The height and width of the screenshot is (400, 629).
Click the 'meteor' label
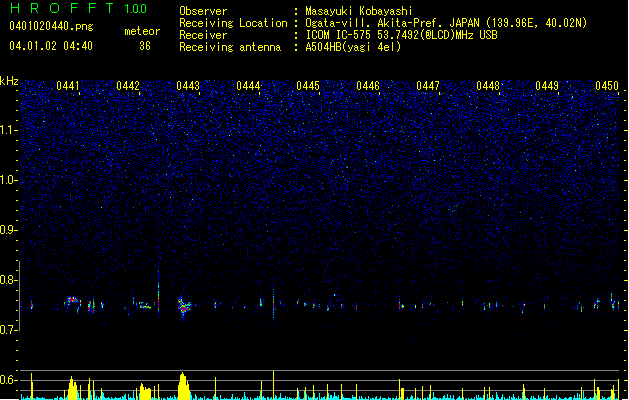(x=142, y=31)
